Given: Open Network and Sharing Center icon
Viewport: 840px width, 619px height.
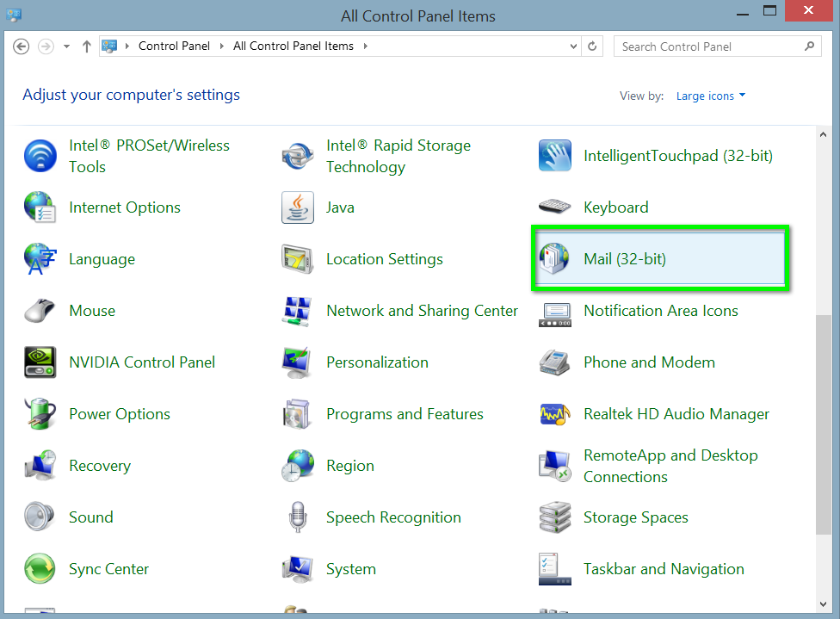Looking at the screenshot, I should (298, 311).
